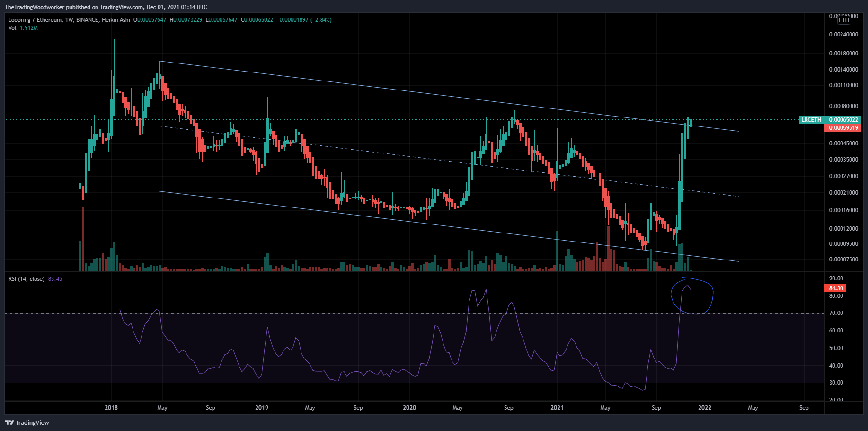Click the change value −0.00001897 (−2.84%)

point(304,20)
